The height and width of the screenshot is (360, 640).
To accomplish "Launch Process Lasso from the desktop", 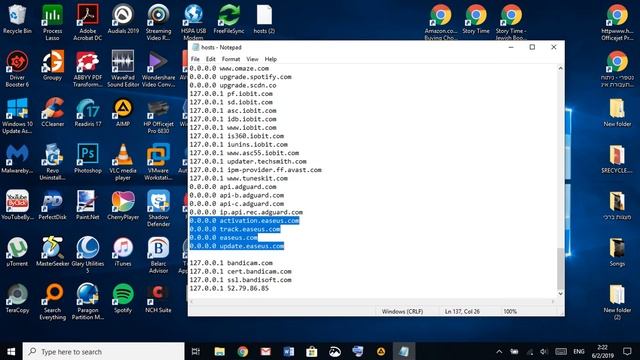I will (x=52, y=22).
